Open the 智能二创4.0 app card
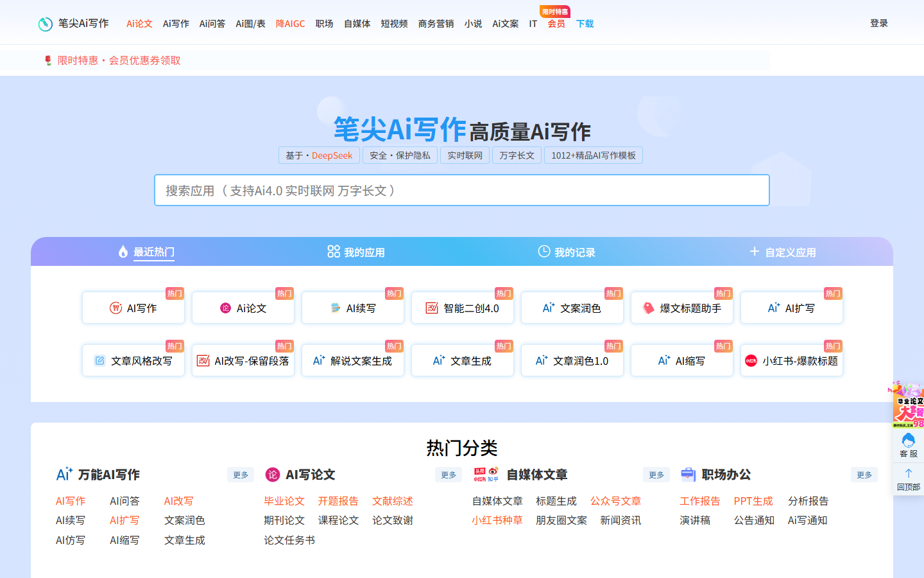Viewport: 924px width, 578px height. [463, 308]
